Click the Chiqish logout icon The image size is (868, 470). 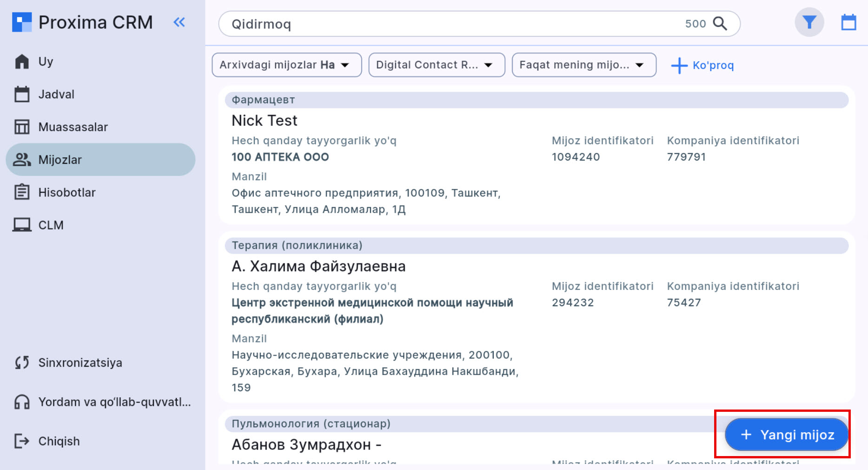22,441
